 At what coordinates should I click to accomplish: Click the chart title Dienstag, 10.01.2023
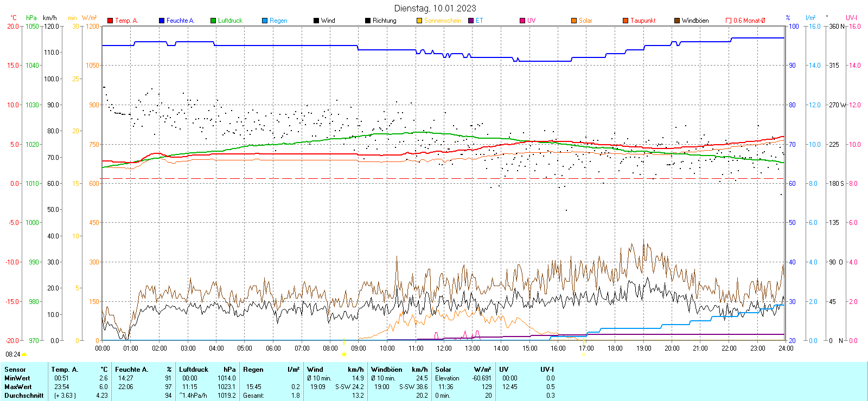click(435, 8)
